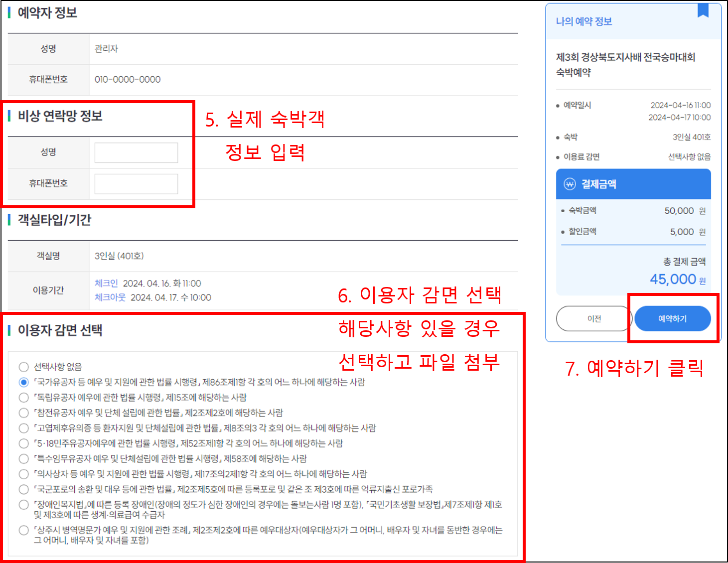This screenshot has width=728, height=563.
Task: Pick the 5·18민주유공자예우 radio option
Action: 23,443
